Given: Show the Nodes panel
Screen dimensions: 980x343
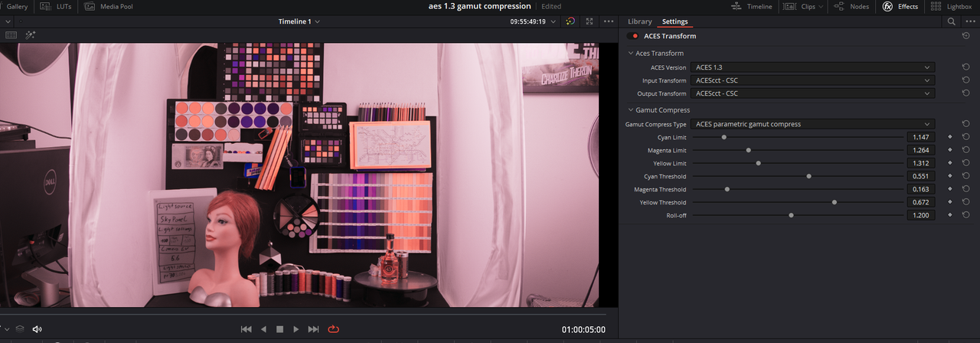Looking at the screenshot, I should pyautogui.click(x=851, y=6).
